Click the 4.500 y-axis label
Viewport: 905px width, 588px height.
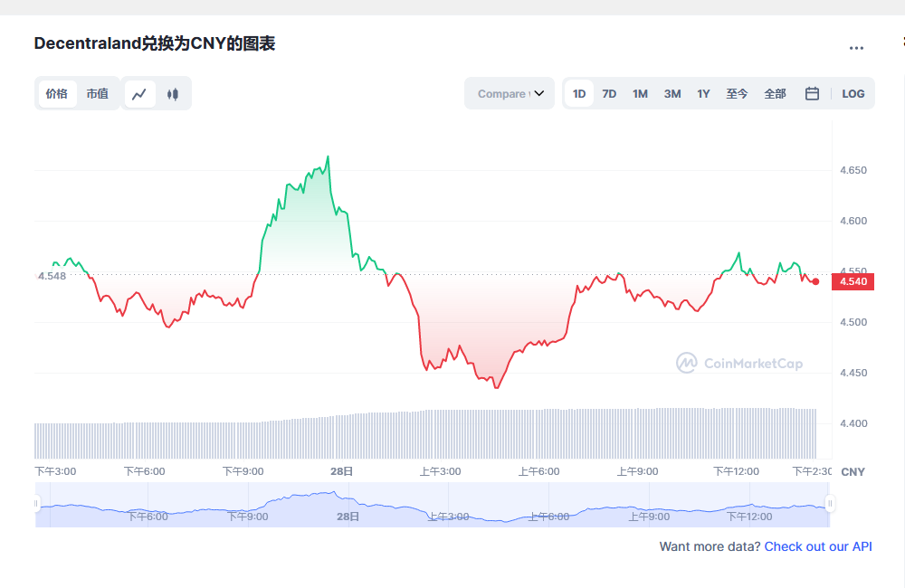click(x=853, y=322)
